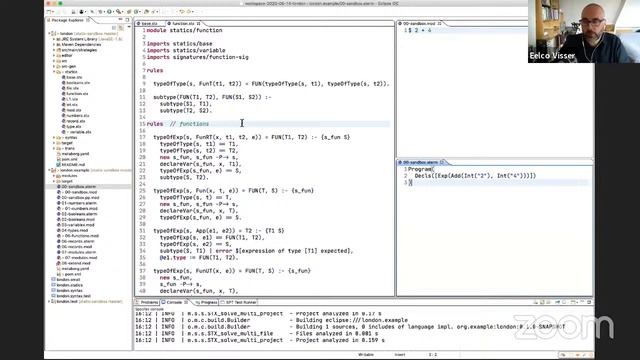640x360 pixels.
Task: Click the 'Writable' status bar entry
Action: tap(366, 355)
